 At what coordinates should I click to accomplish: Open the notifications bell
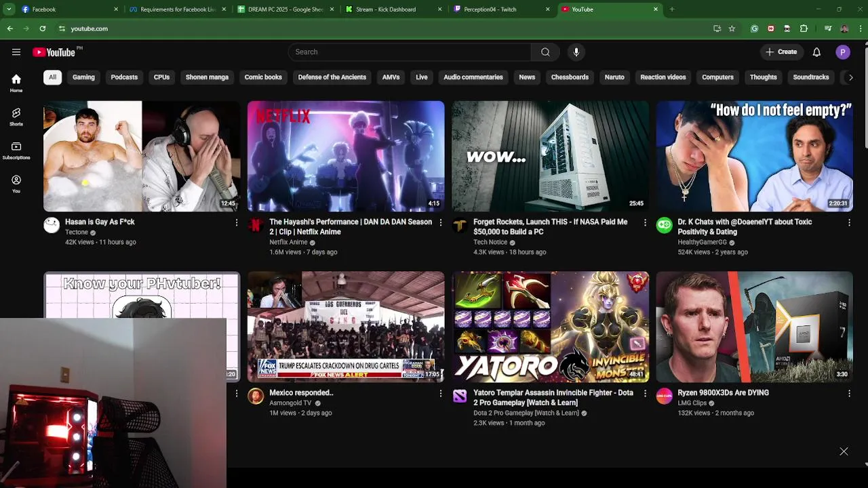(x=816, y=52)
